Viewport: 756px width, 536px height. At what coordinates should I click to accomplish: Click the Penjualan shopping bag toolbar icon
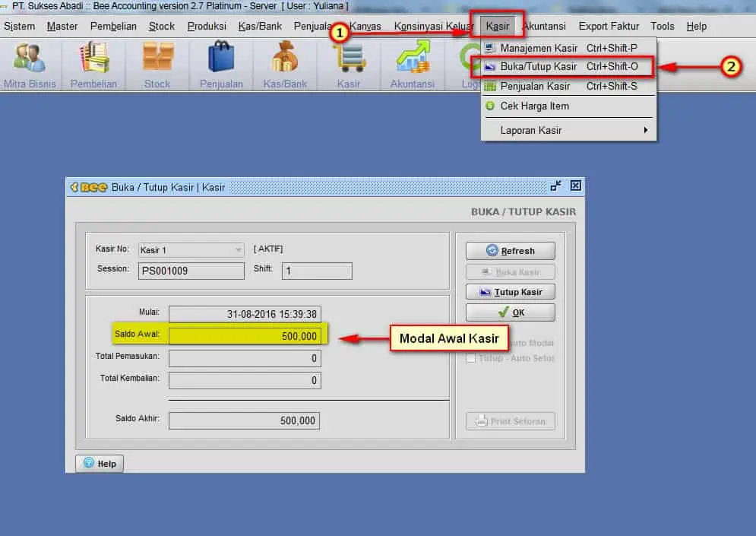coord(221,65)
